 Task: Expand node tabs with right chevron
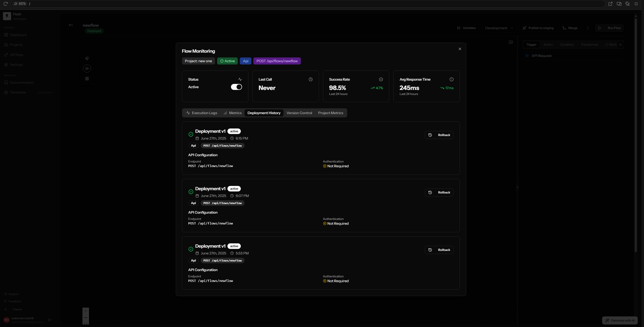(620, 45)
